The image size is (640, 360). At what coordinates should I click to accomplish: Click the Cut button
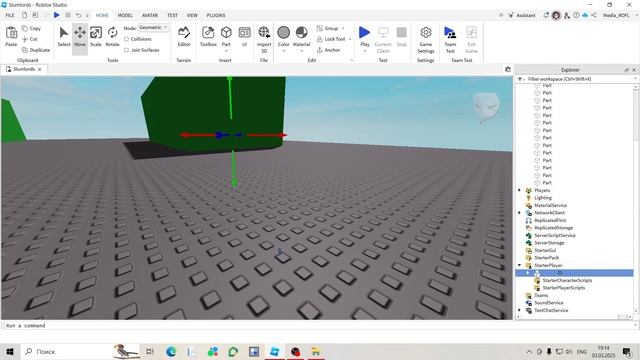pyautogui.click(x=30, y=39)
